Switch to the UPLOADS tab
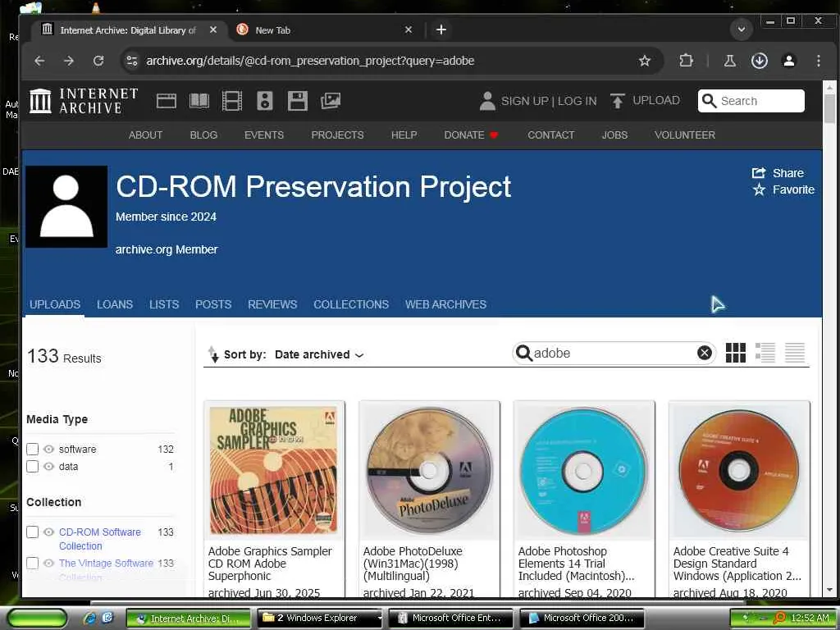The height and width of the screenshot is (630, 840). coord(55,304)
